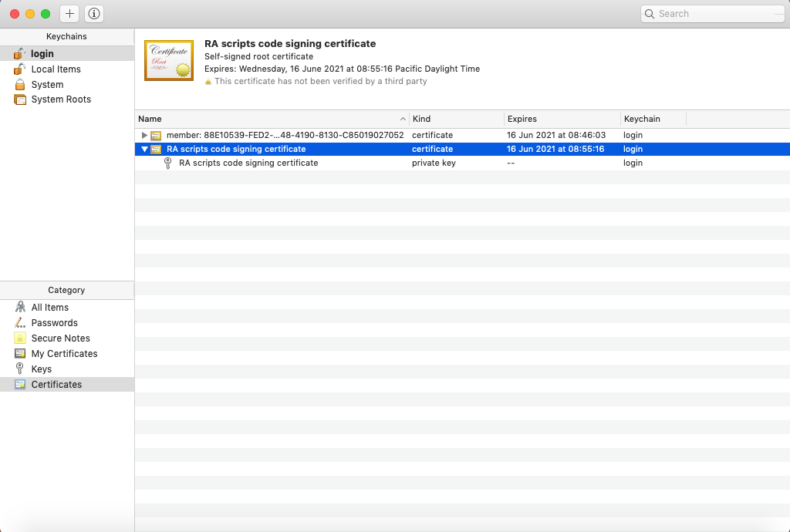Screen dimensions: 790x532
Task: Sort list by Expires column header
Action: (562, 120)
